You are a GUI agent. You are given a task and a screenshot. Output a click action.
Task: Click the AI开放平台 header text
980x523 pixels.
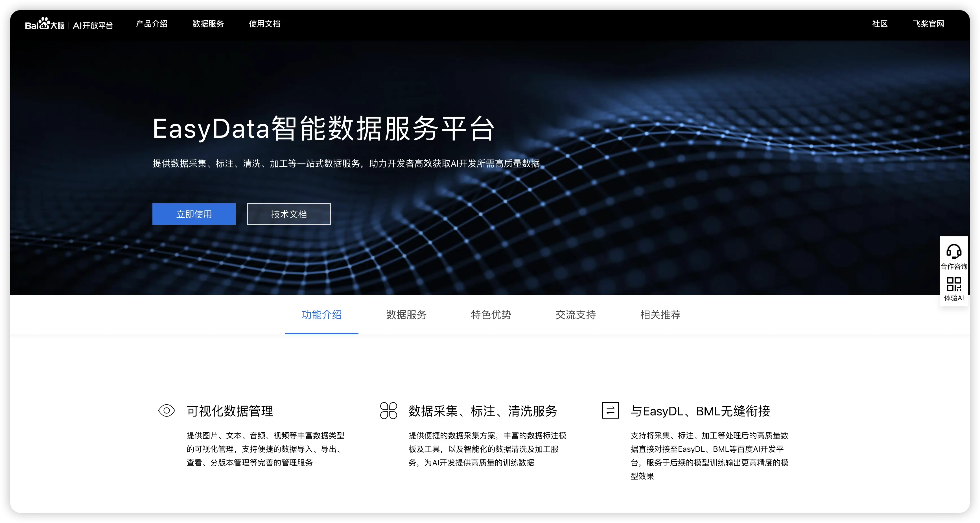tap(93, 25)
